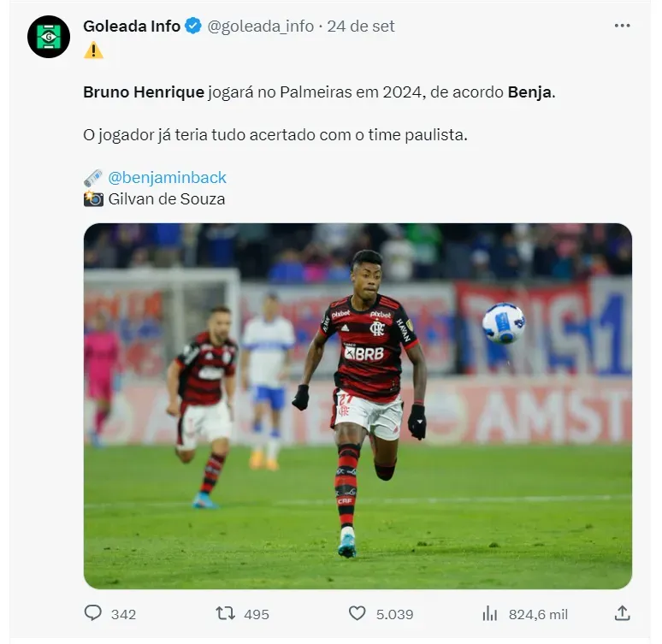
Task: Click the Goleada Info display name
Action: pos(132,27)
